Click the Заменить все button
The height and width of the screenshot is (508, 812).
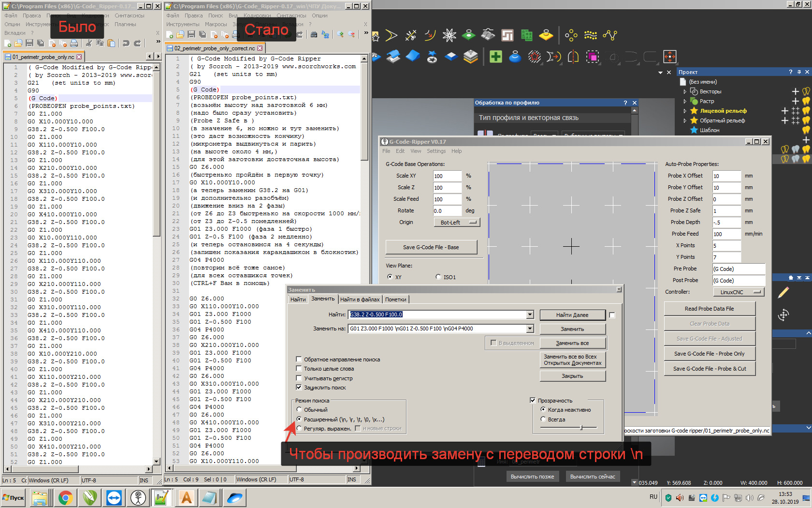[x=572, y=343]
